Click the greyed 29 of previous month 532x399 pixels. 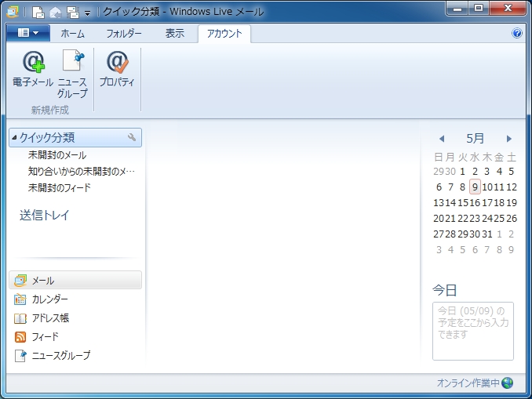click(x=439, y=172)
